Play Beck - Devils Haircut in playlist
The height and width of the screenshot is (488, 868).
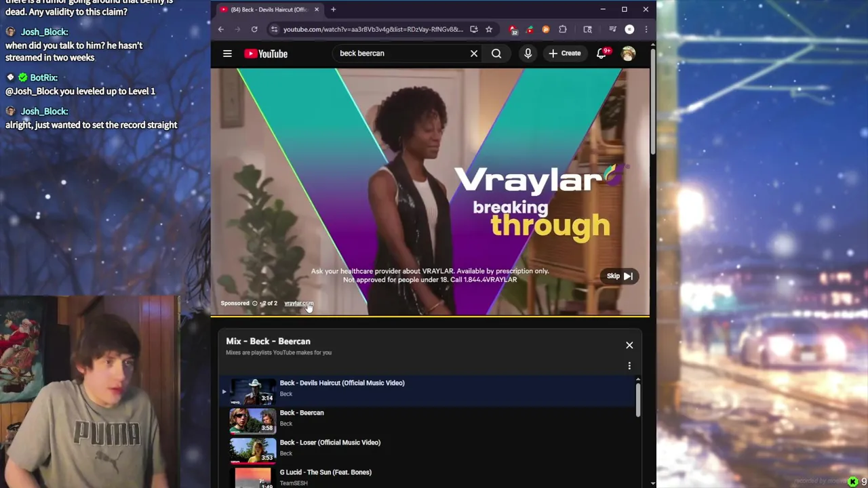pos(429,390)
